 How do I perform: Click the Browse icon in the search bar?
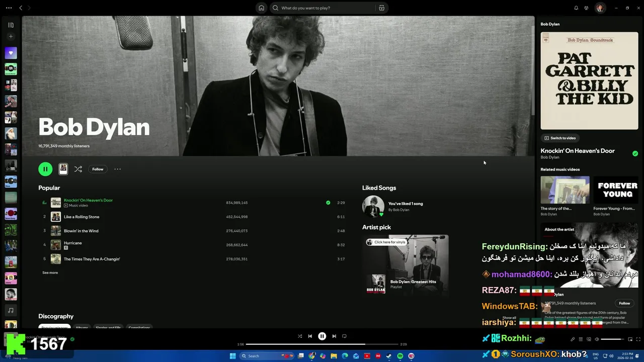(x=381, y=8)
